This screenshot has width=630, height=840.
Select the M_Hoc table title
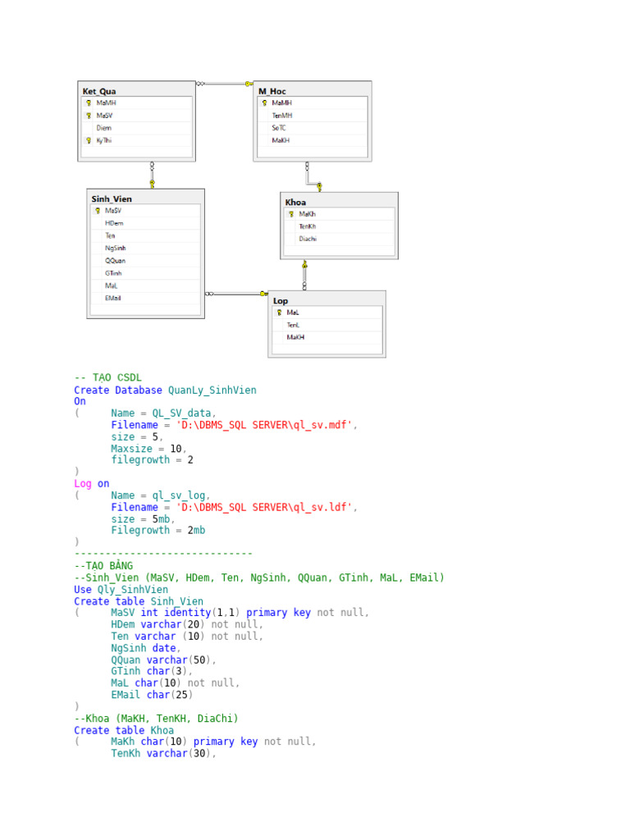pyautogui.click(x=272, y=91)
